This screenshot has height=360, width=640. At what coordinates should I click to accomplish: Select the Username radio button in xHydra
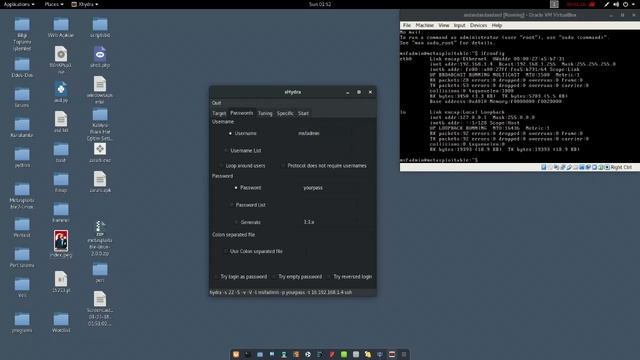pyautogui.click(x=230, y=133)
